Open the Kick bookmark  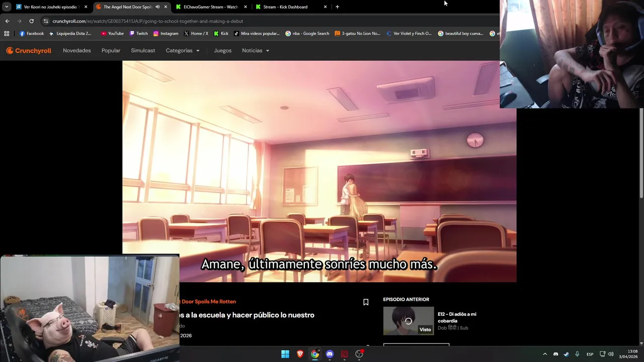221,34
